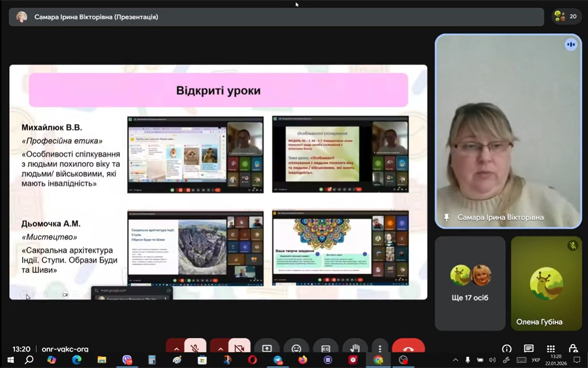Screen dimensions: 588x368
Task: Open the meeting details info icon
Action: click(506, 349)
